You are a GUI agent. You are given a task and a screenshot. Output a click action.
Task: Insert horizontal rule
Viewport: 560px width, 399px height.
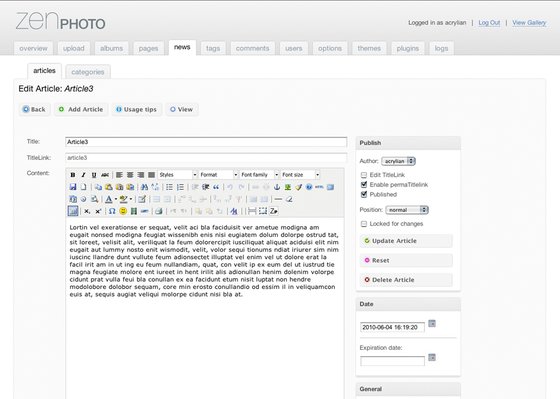tap(278, 199)
